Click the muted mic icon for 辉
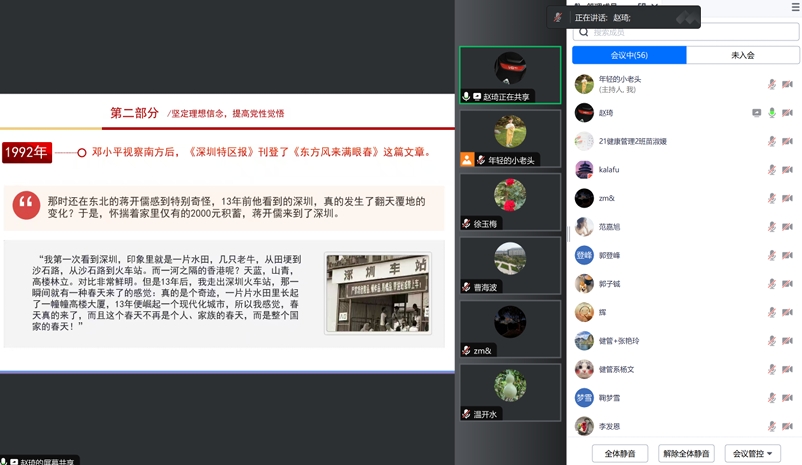The height and width of the screenshot is (465, 802). coord(772,313)
